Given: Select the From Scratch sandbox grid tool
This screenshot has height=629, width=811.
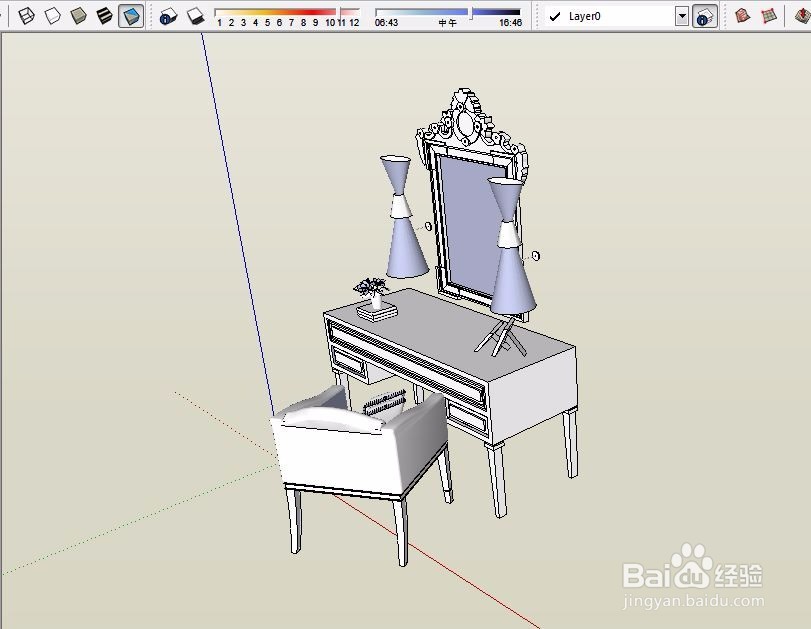Looking at the screenshot, I should point(767,14).
